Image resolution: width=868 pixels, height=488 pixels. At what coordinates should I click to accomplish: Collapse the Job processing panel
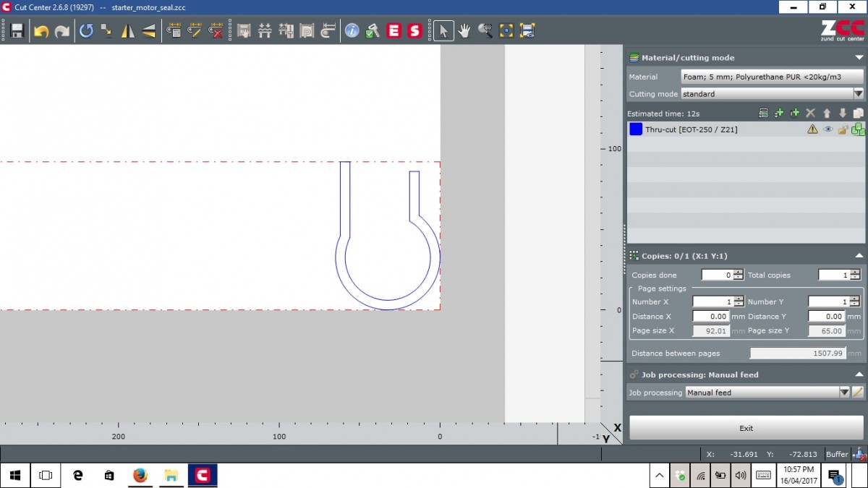click(859, 374)
